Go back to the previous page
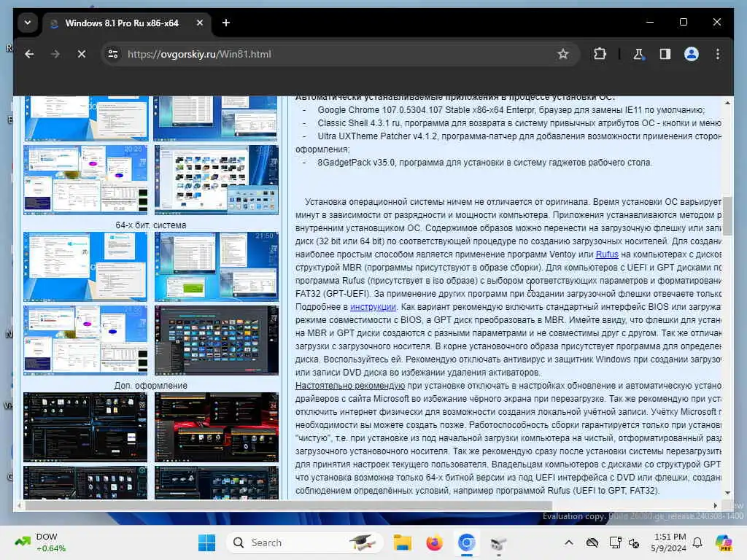747x560 pixels. pyautogui.click(x=29, y=54)
